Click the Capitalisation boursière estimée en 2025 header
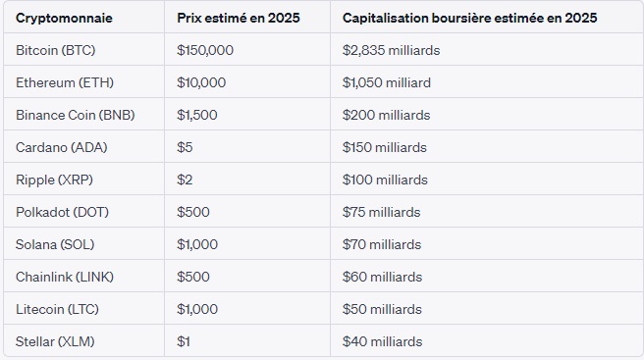644x360 pixels. [470, 18]
